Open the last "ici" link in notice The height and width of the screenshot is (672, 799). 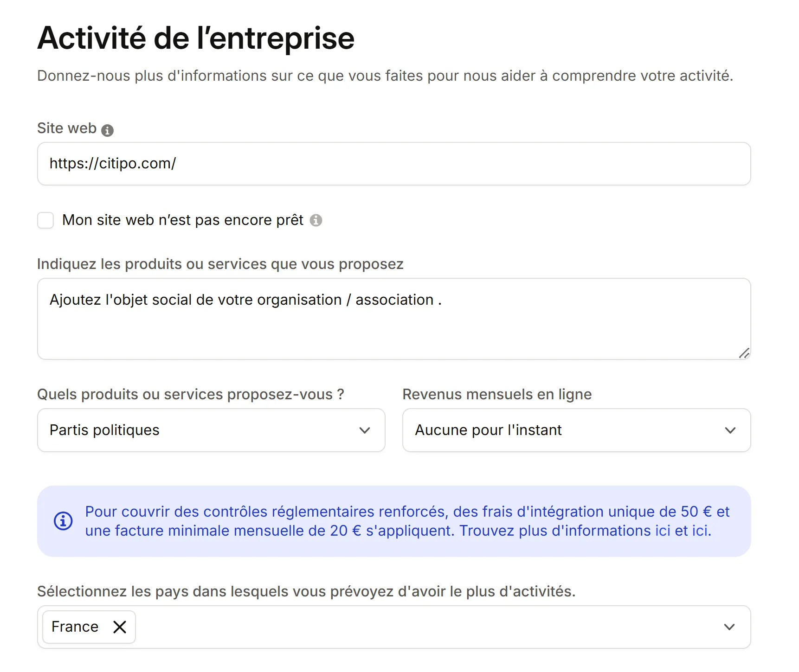click(x=701, y=531)
